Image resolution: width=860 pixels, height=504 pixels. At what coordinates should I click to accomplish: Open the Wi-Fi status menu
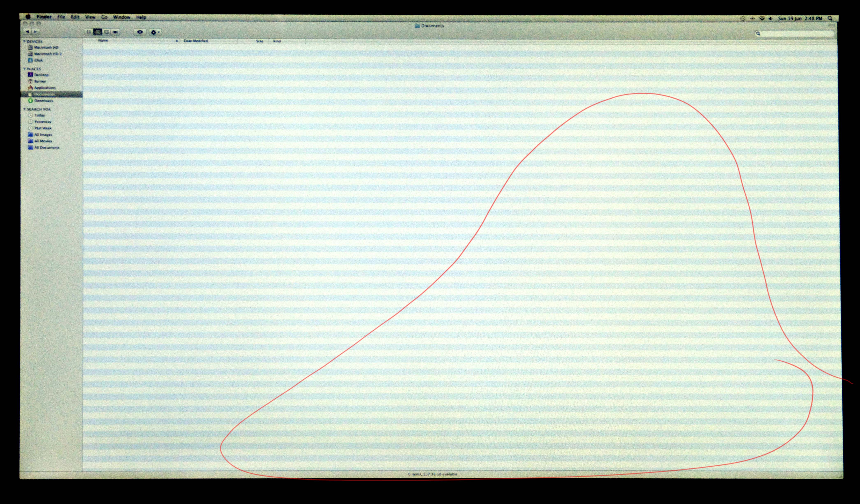click(762, 18)
